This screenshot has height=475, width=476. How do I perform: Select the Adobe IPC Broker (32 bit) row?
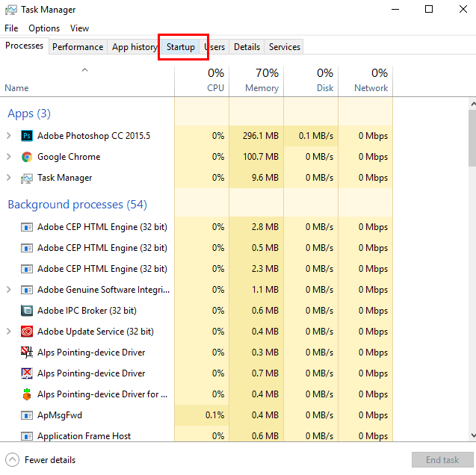196,311
